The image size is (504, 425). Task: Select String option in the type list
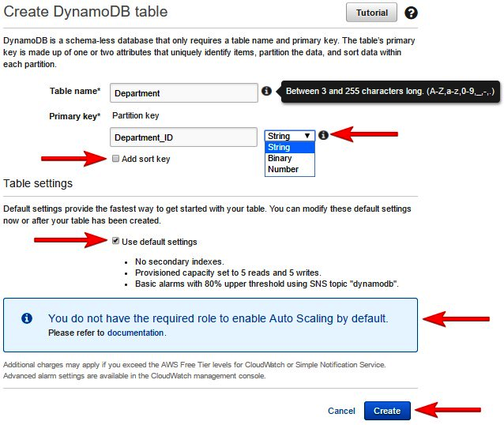click(x=290, y=147)
